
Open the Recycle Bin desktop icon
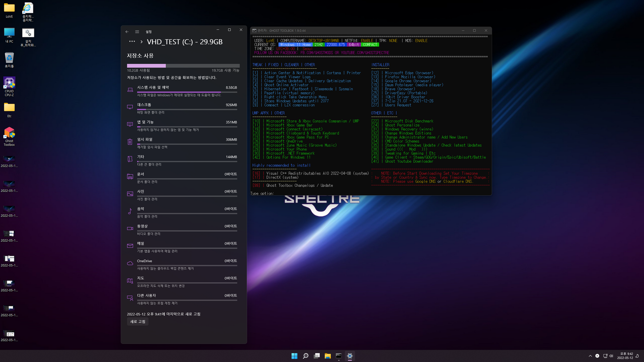click(9, 60)
